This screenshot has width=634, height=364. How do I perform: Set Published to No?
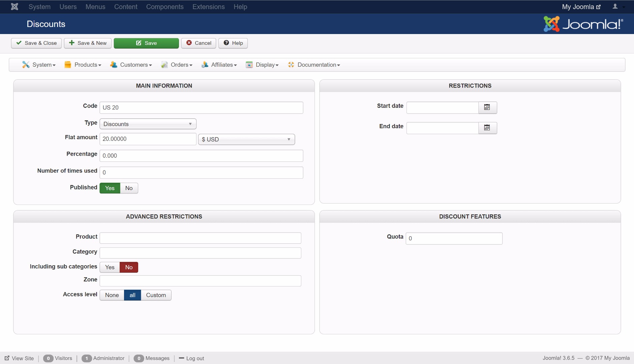(x=129, y=188)
